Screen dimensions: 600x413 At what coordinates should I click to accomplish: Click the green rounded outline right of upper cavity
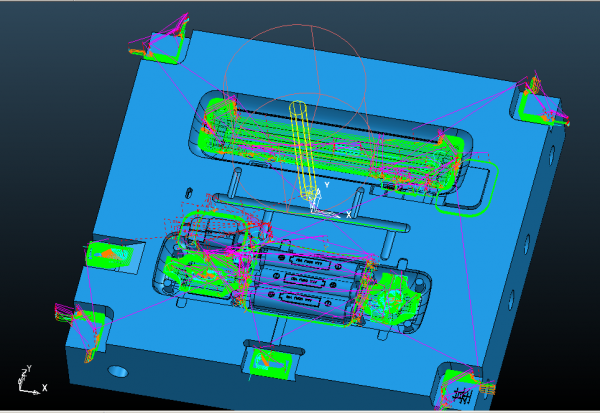[478, 186]
